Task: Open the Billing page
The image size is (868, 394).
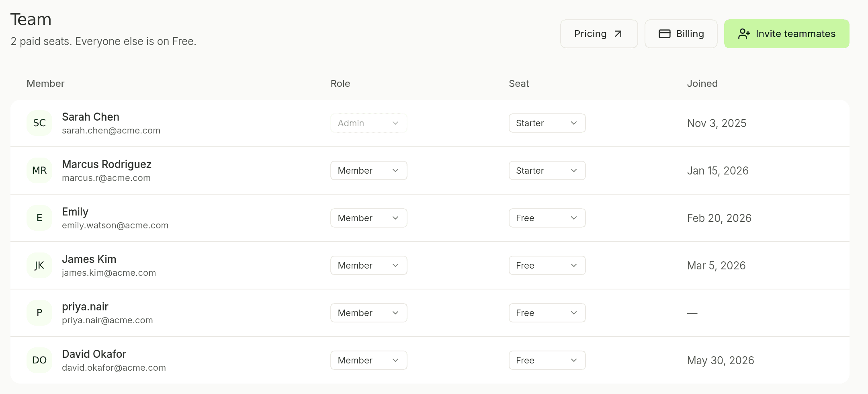Action: (681, 34)
